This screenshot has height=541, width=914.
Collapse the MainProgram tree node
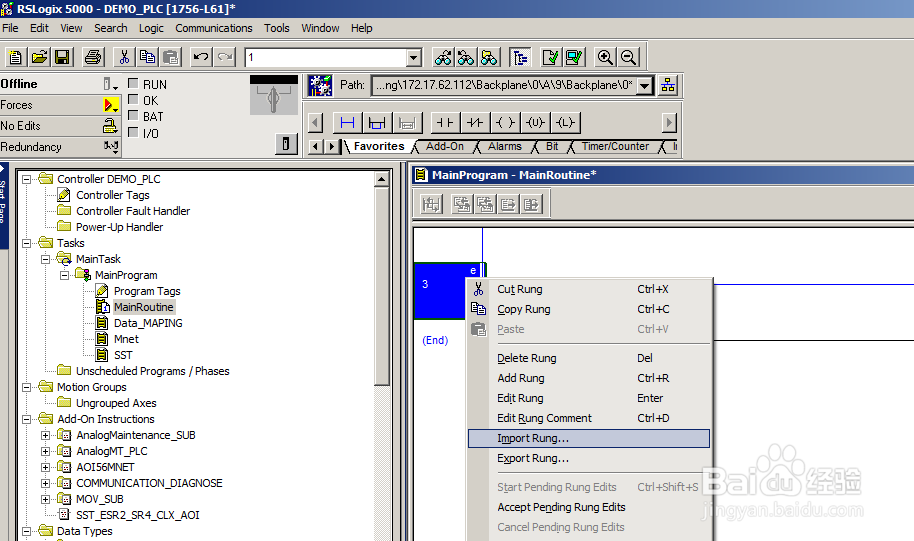point(65,275)
